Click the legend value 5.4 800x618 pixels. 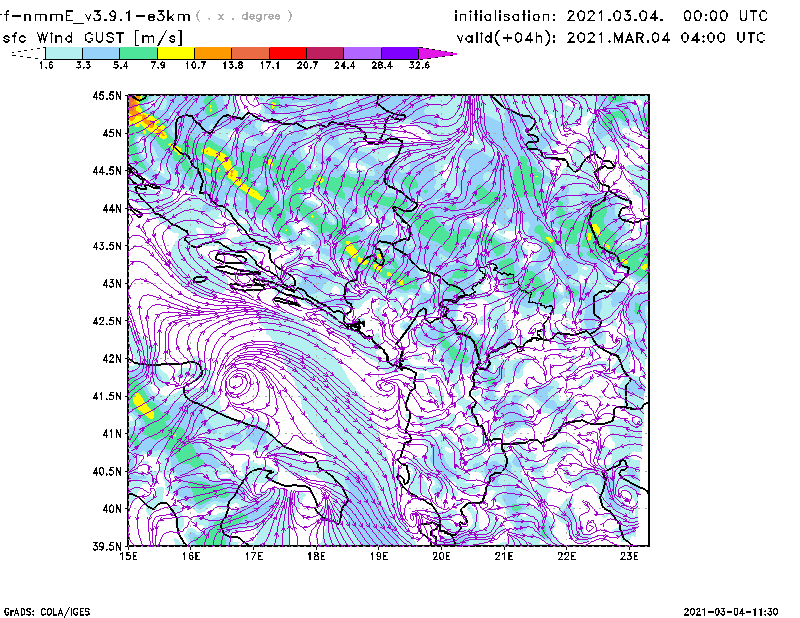pyautogui.click(x=120, y=65)
